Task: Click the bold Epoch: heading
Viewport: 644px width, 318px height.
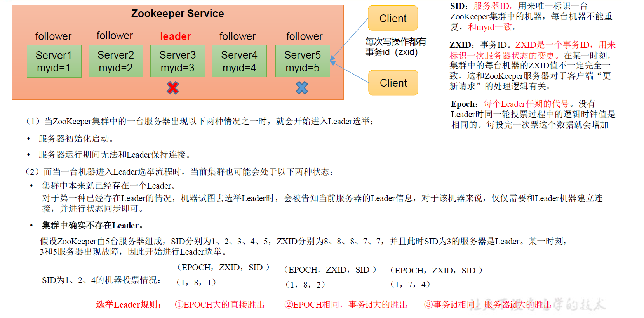Action: tap(465, 104)
